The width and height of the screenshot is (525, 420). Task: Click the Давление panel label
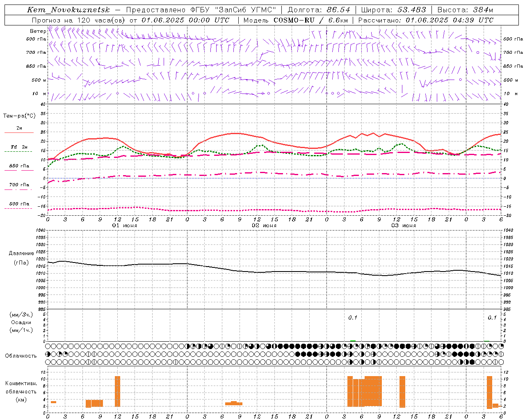coord(21,253)
